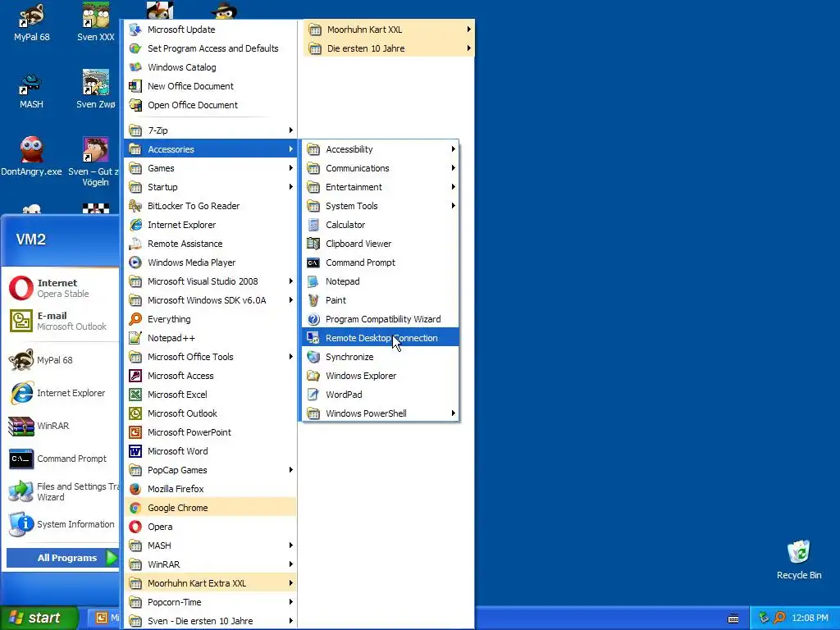Click the Windows Catalog icon
This screenshot has width=840, height=630.
(135, 67)
